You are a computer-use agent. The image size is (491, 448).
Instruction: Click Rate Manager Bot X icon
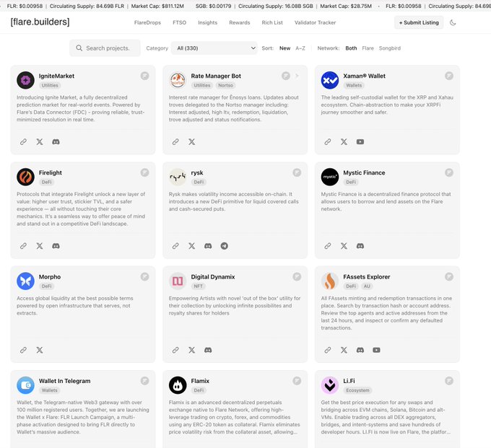[192, 142]
